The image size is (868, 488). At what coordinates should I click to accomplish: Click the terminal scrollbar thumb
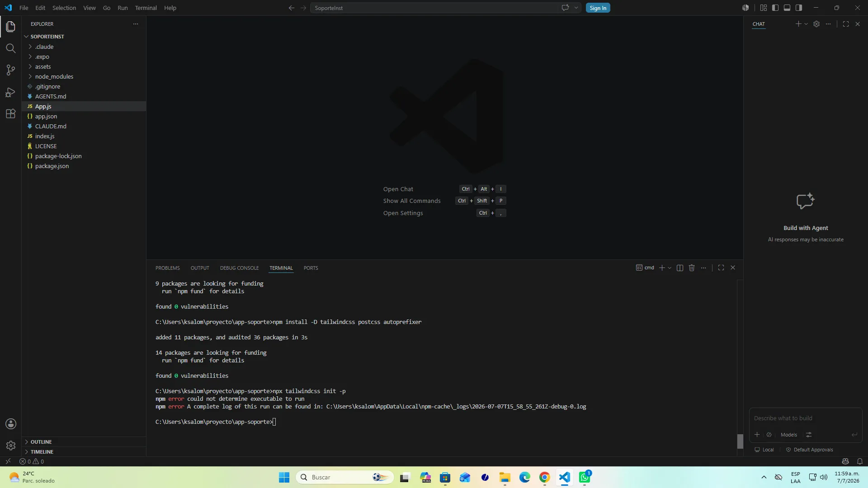point(740,441)
